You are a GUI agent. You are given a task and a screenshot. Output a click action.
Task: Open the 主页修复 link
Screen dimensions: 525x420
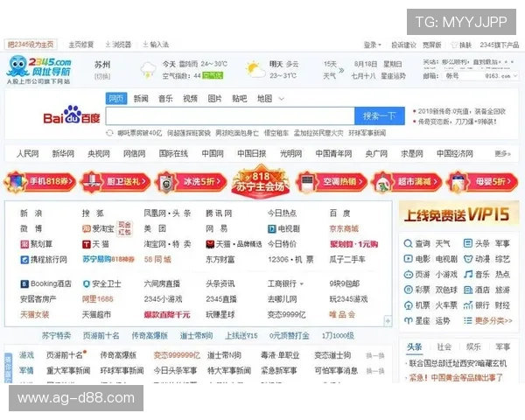pos(81,45)
